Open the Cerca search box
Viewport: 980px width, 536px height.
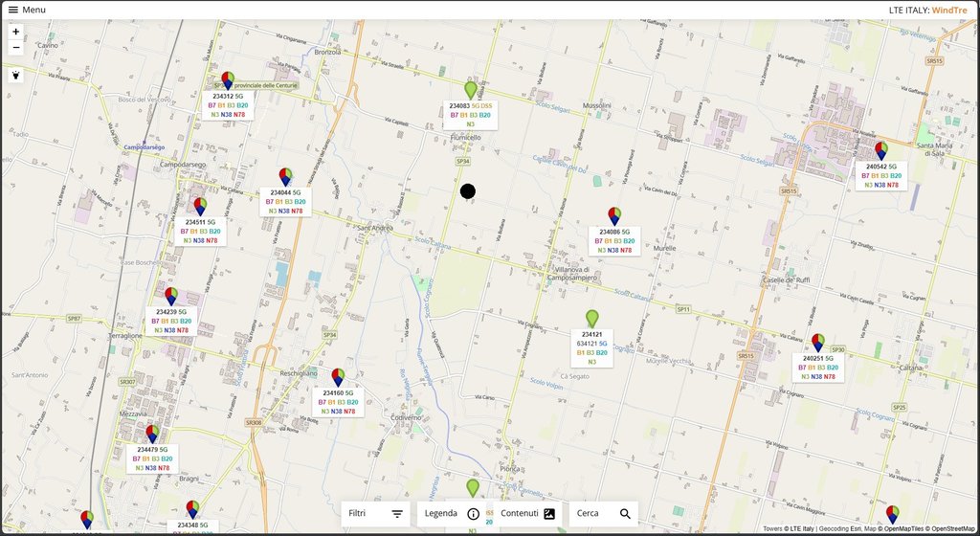[x=604, y=514]
